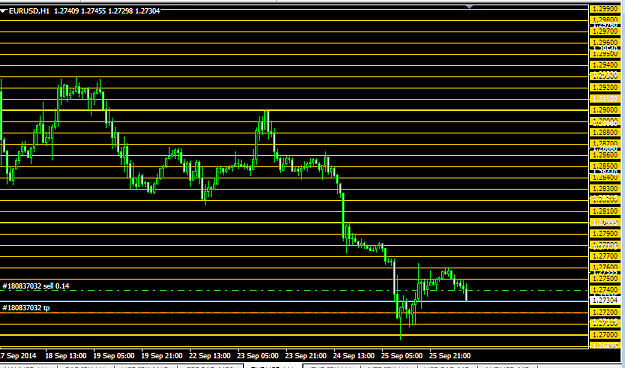Click the 1.29600 price scale label
The width and height of the screenshot is (625, 368).
[605, 42]
